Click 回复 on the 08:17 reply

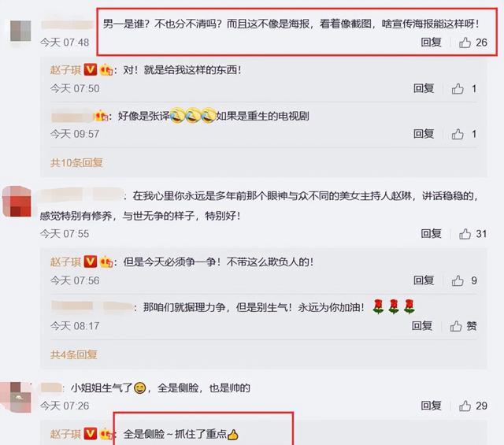422,326
